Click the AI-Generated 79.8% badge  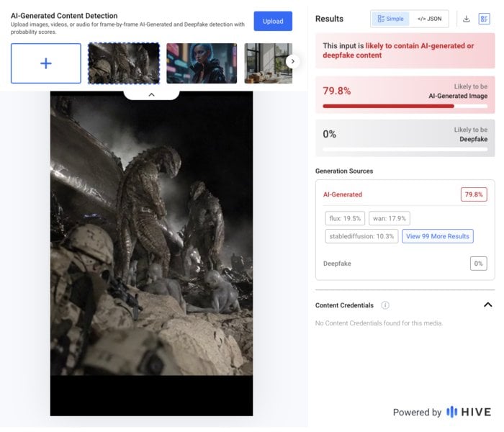pyautogui.click(x=474, y=194)
